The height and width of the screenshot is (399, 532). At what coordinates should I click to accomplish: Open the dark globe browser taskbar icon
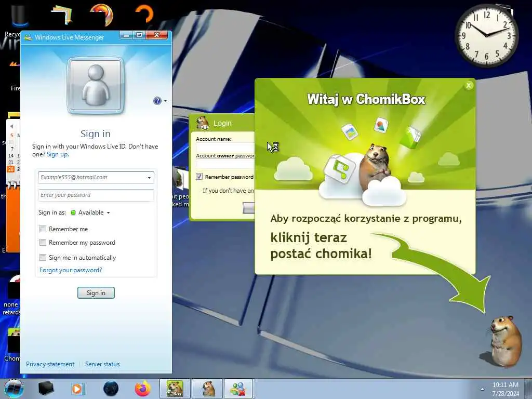pyautogui.click(x=111, y=389)
